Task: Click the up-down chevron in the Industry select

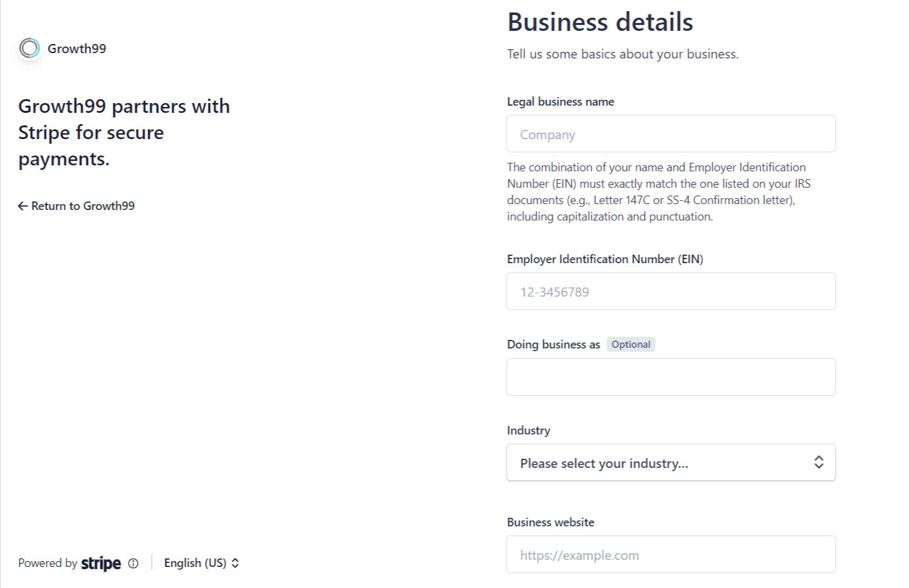Action: click(818, 462)
